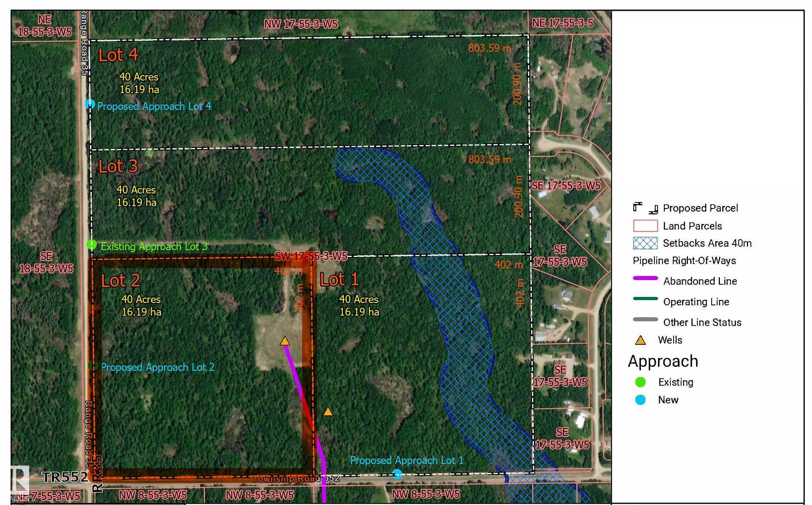Click the Proposed Parcel legend symbol
812x505 pixels.
point(645,208)
